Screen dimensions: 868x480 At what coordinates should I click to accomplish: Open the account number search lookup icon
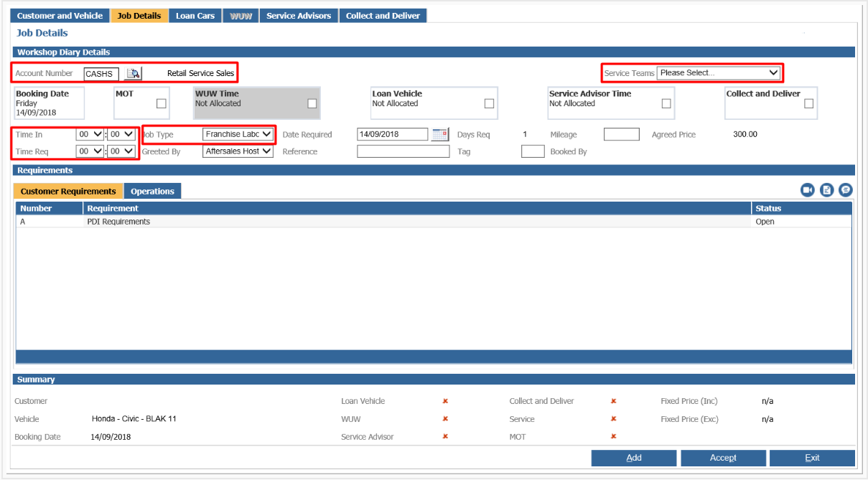coord(134,73)
